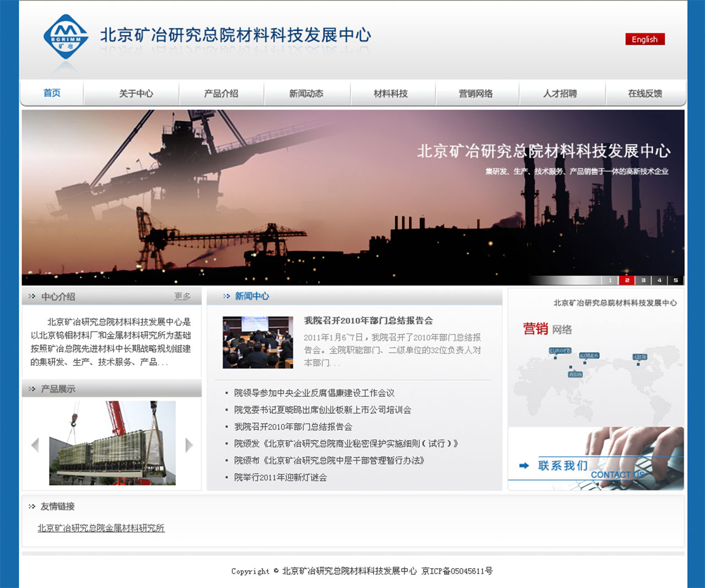Select 新闻动态 in the navigation bar
Image resolution: width=705 pixels, height=588 pixels.
click(x=306, y=94)
